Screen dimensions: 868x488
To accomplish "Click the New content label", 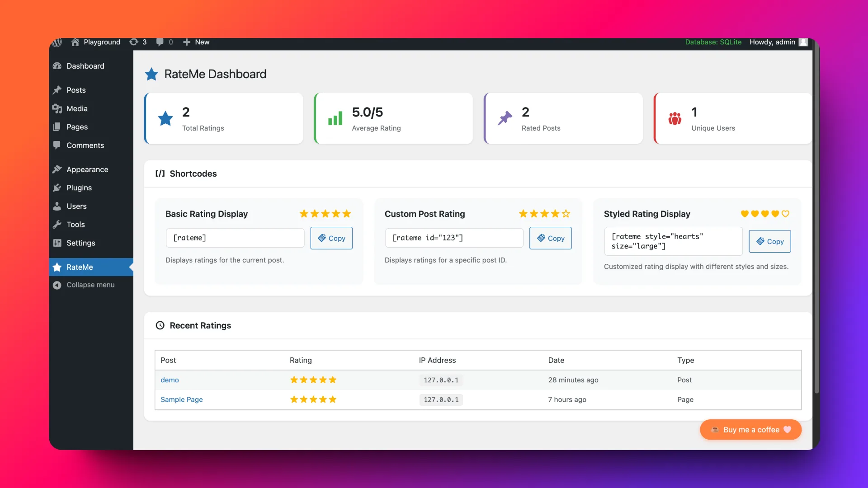I will 202,42.
